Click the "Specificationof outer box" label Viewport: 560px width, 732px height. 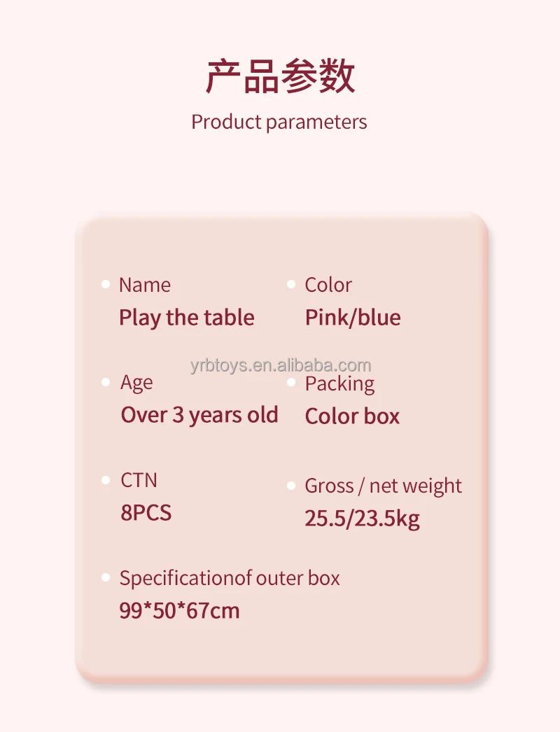230,579
